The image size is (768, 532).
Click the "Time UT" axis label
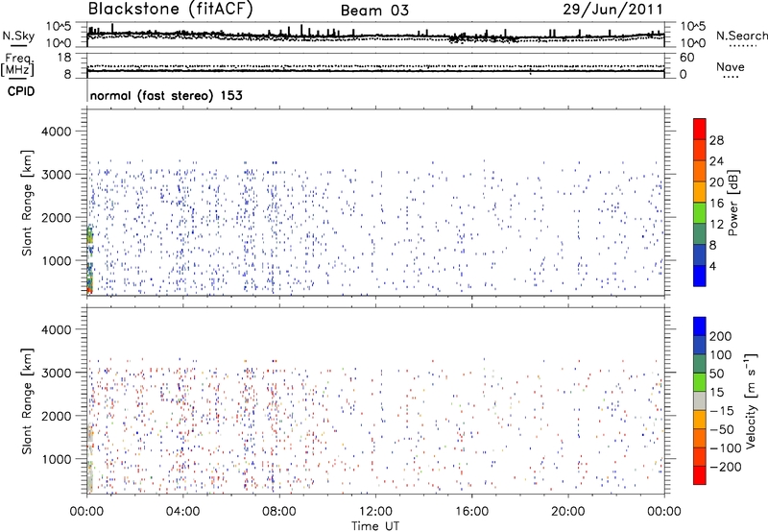coord(375,525)
